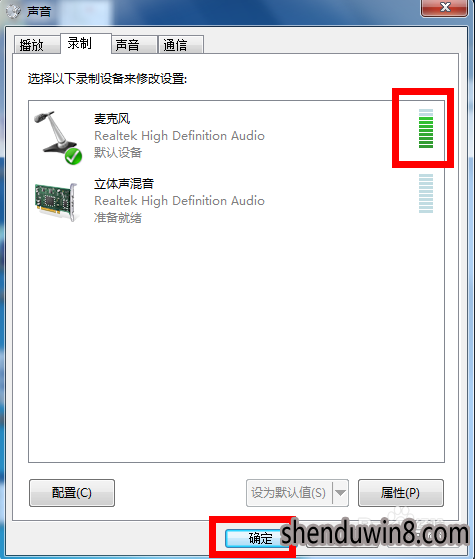Click the speaker icon in the title bar
The height and width of the screenshot is (559, 475).
tap(13, 11)
